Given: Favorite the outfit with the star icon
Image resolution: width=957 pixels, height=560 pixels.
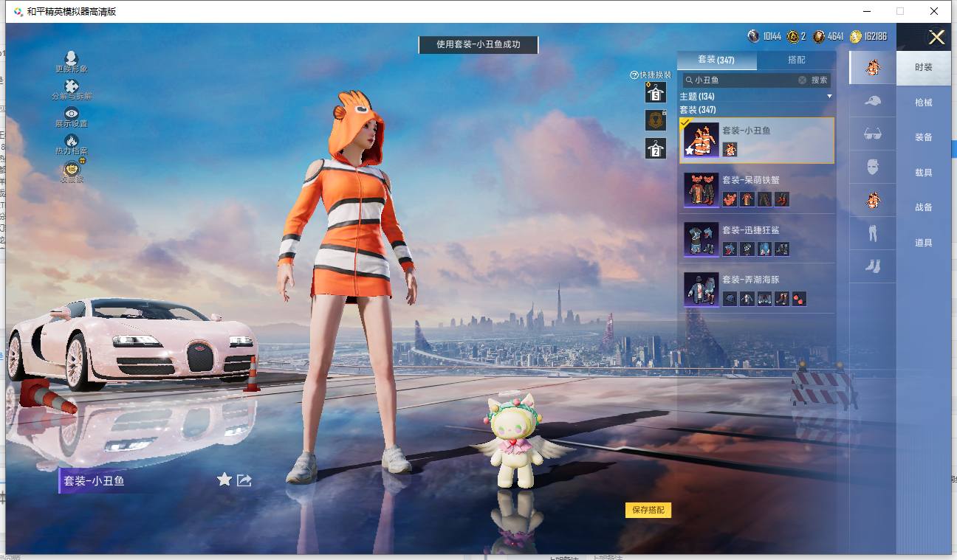Looking at the screenshot, I should click(x=224, y=480).
